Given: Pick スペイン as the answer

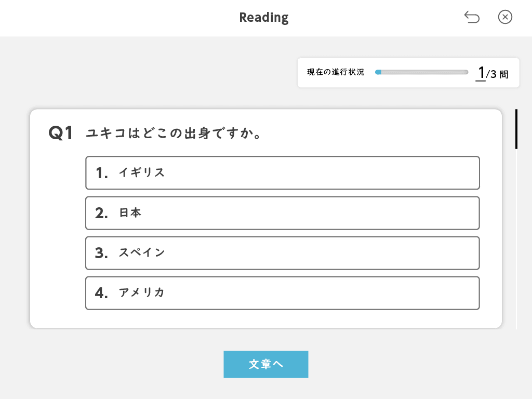Looking at the screenshot, I should (282, 253).
